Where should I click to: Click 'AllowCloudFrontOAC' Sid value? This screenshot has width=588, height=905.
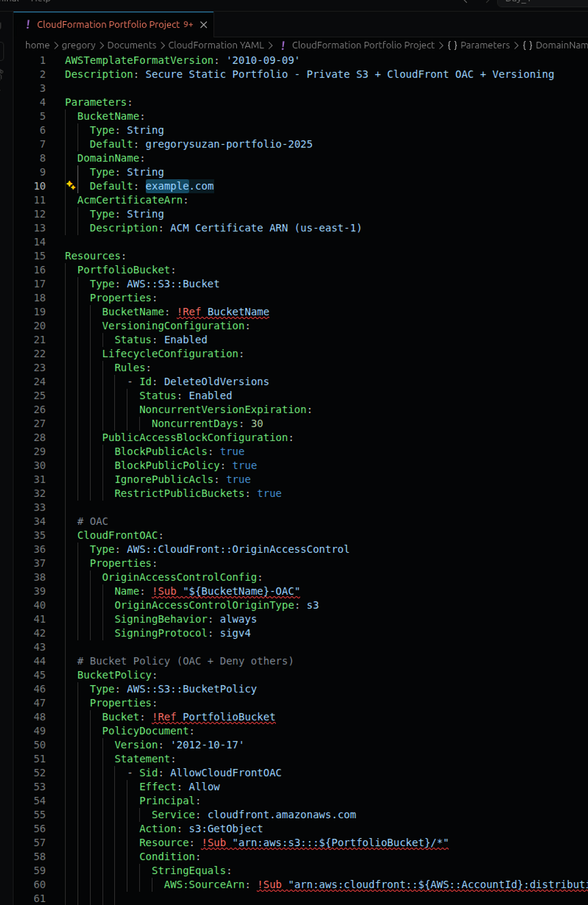pyautogui.click(x=226, y=773)
